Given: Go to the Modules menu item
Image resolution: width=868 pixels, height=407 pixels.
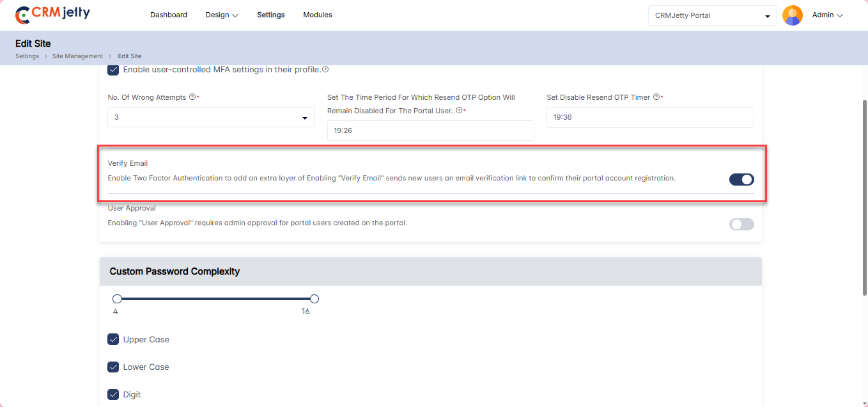Looking at the screenshot, I should coord(318,15).
